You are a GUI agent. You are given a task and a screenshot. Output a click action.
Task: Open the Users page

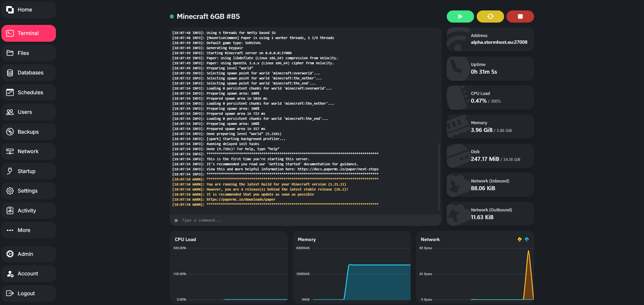point(29,112)
